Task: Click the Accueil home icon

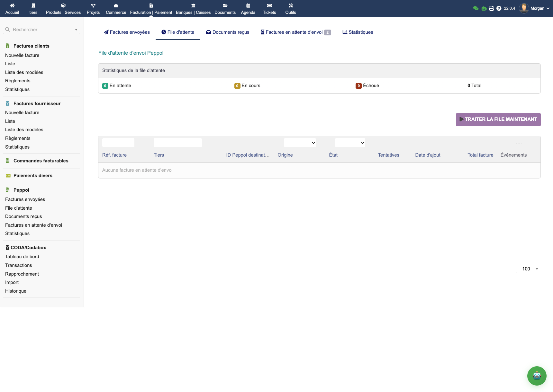Action: coord(12,5)
